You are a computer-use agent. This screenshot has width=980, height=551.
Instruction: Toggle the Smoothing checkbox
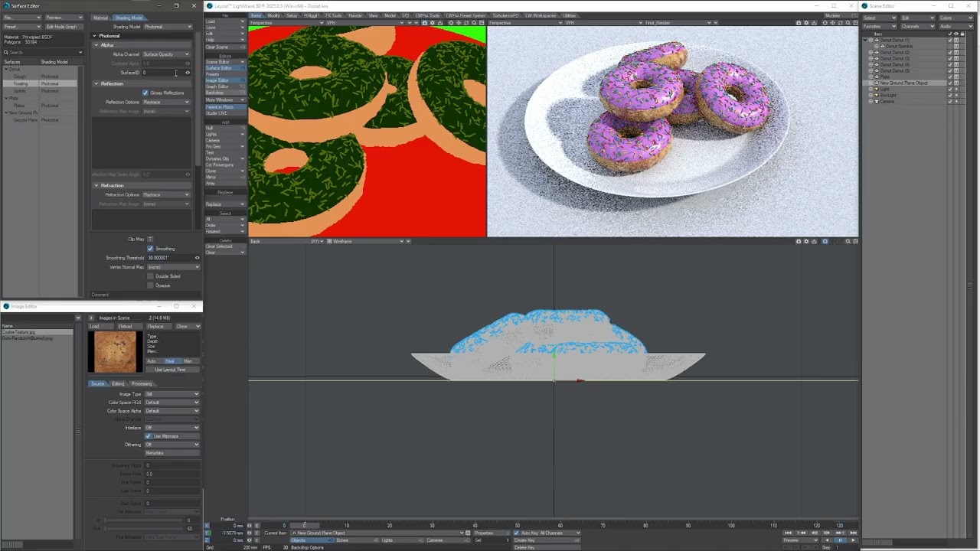click(x=150, y=249)
